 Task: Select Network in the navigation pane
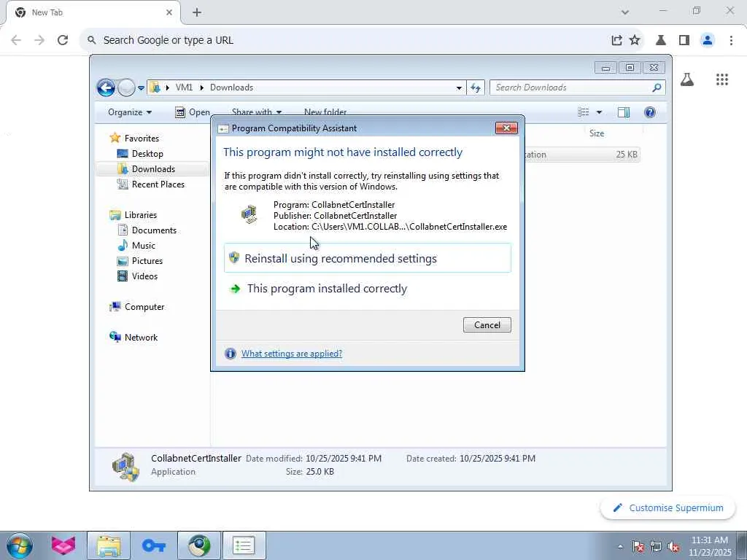(134, 337)
